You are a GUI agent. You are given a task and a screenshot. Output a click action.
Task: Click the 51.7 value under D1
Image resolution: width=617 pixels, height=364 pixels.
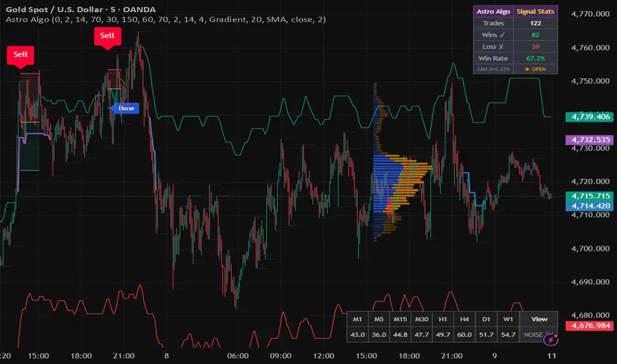point(486,334)
